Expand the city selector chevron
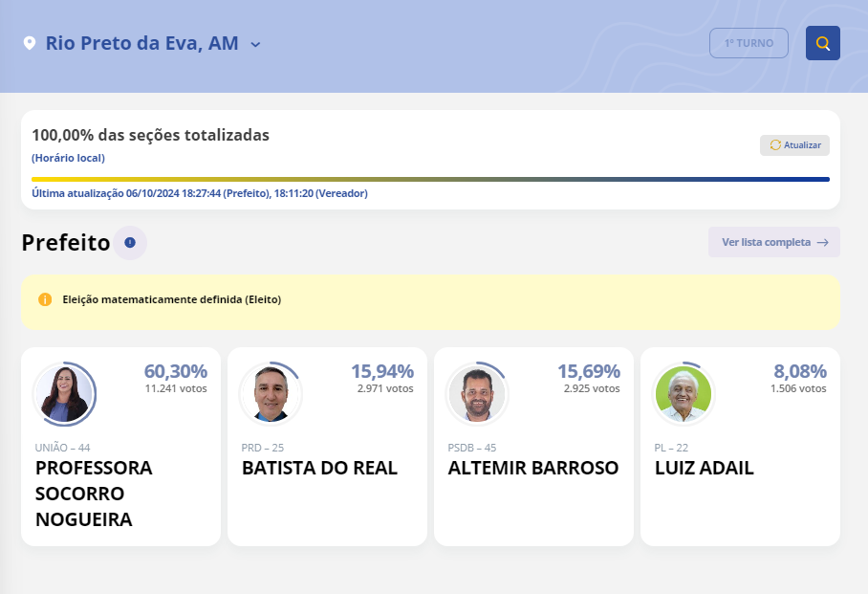Screen dimensions: 868x594 [255, 44]
